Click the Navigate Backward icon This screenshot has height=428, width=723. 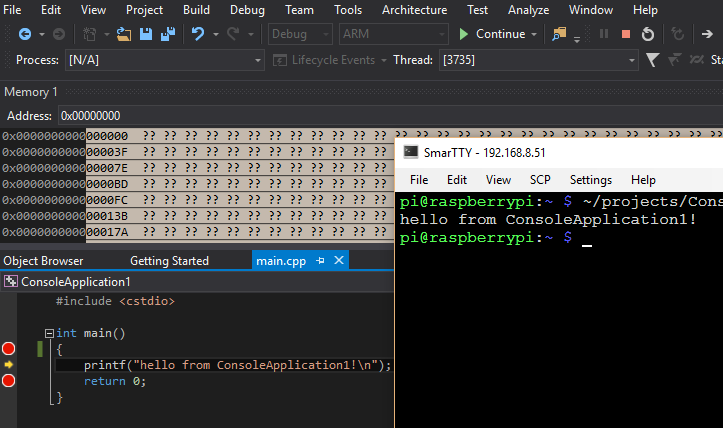pyautogui.click(x=24, y=34)
